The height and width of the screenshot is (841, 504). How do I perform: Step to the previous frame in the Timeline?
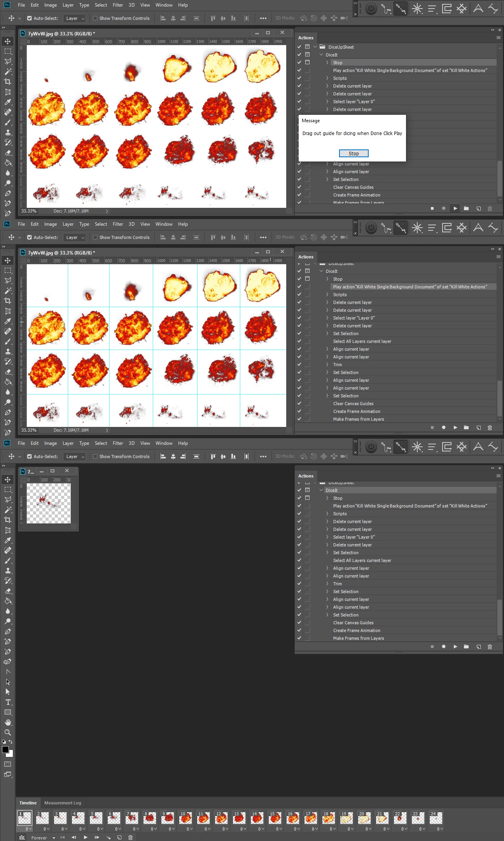tap(73, 837)
